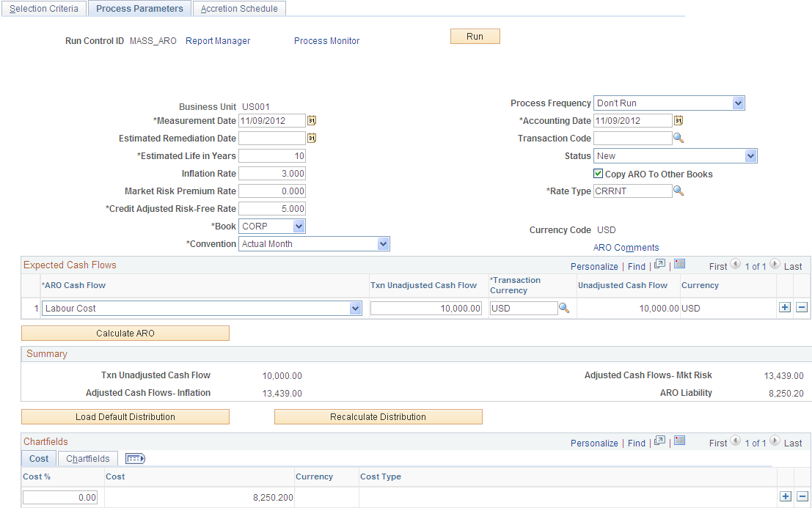Add a row in Chartfields grid
Screen dimensions: 812x508
(x=786, y=496)
